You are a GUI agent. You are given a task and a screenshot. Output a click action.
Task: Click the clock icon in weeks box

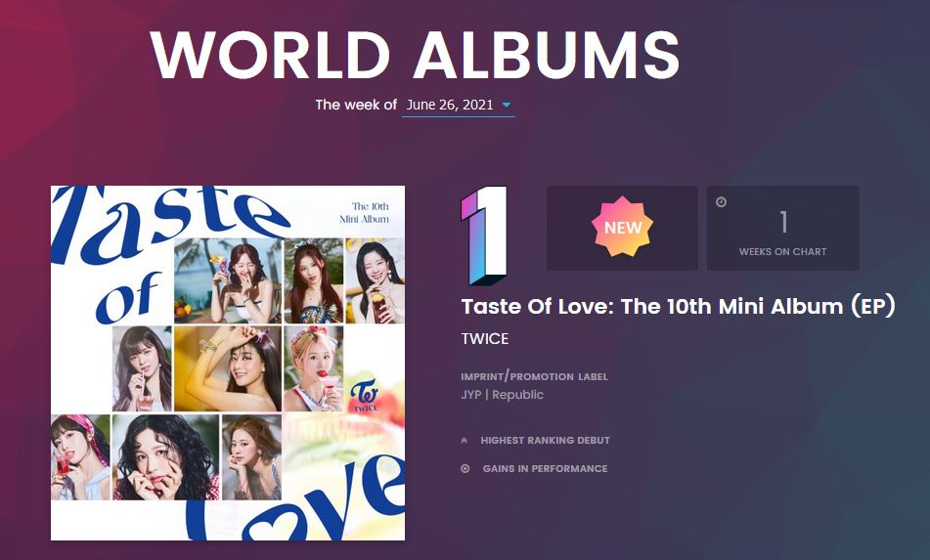pos(721,202)
